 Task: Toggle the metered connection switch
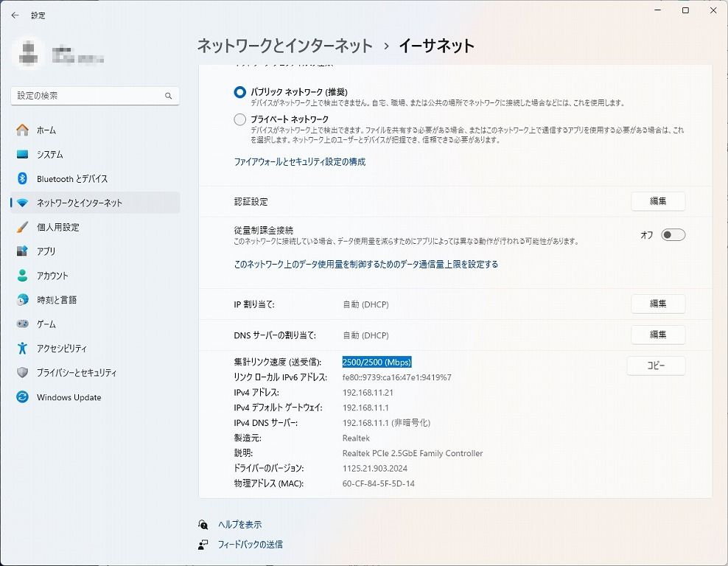click(673, 235)
